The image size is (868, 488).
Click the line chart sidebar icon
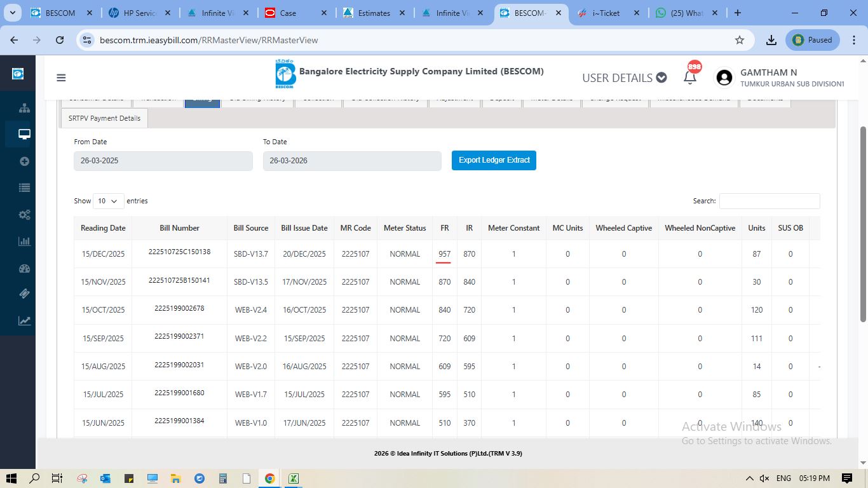pos(24,321)
